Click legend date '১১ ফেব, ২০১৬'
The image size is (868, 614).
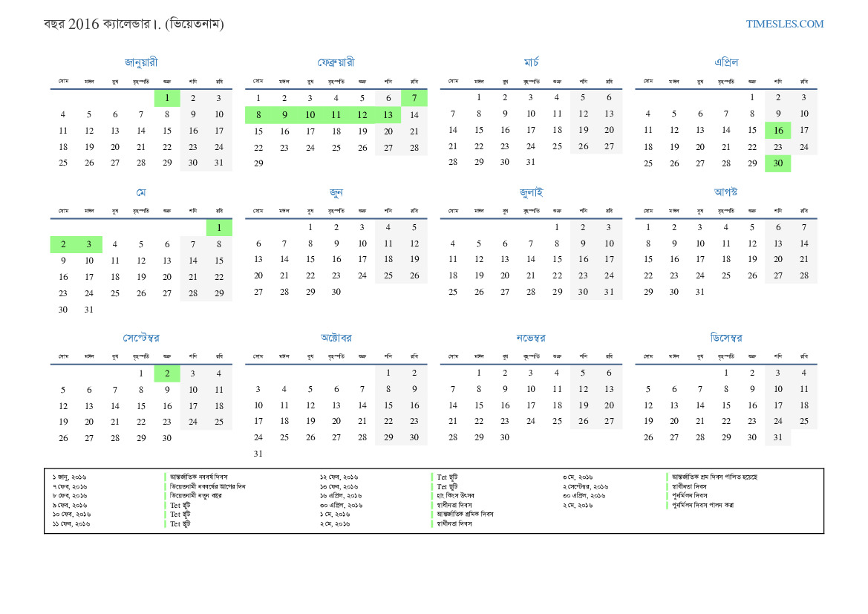pos(71,523)
